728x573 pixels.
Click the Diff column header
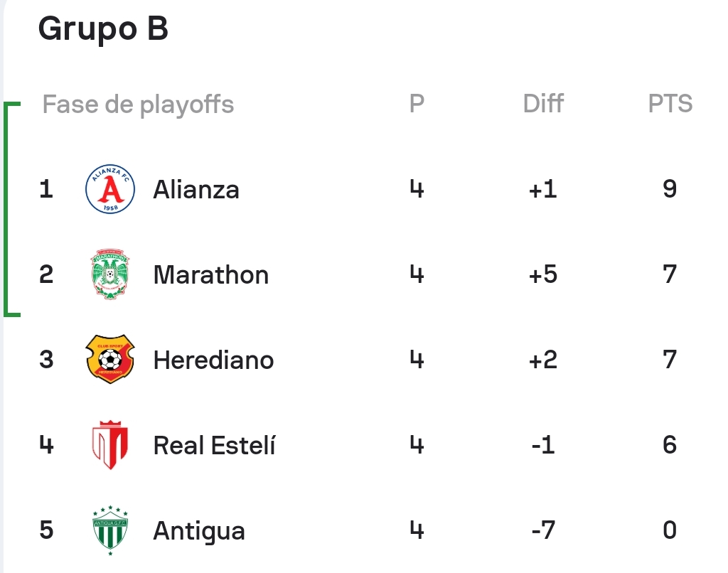coord(543,104)
